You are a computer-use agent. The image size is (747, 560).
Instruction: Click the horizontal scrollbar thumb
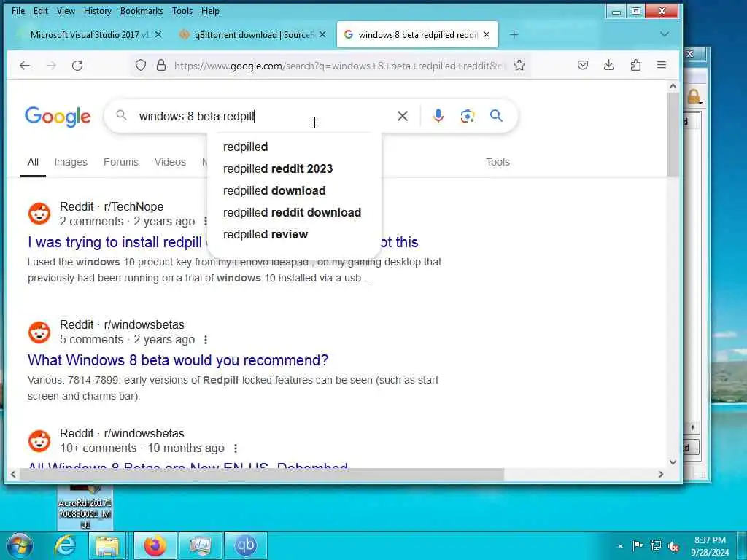(262, 474)
